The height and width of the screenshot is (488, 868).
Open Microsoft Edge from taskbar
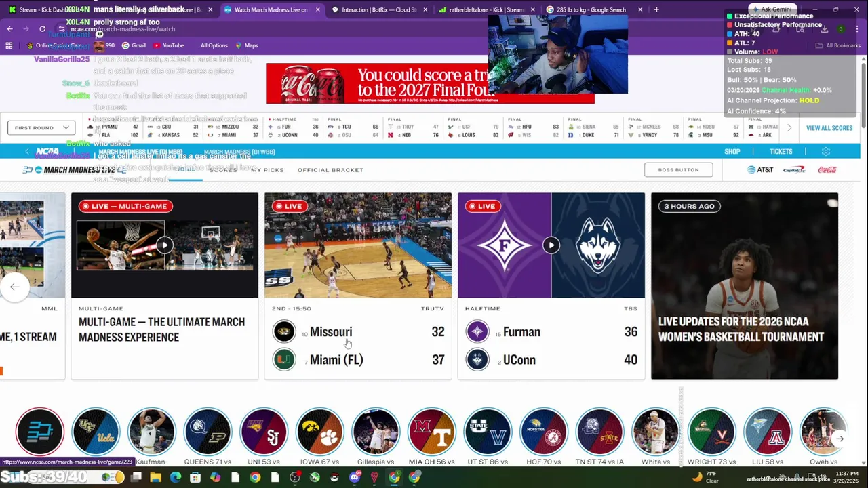click(x=176, y=477)
